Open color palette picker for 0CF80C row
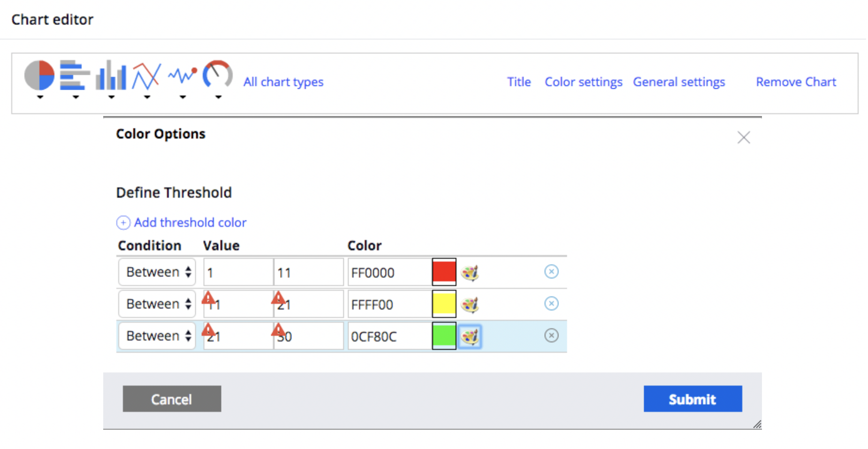The width and height of the screenshot is (868, 449). 470,336
